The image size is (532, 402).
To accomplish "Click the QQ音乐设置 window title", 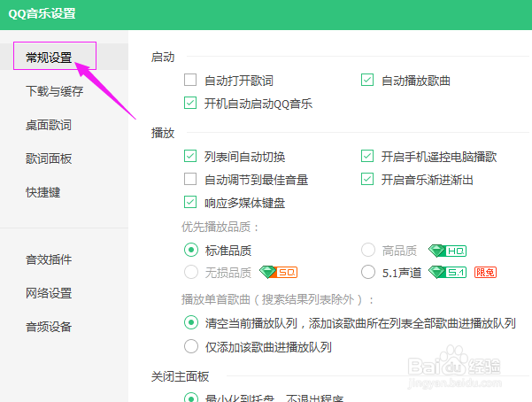I will (x=42, y=13).
